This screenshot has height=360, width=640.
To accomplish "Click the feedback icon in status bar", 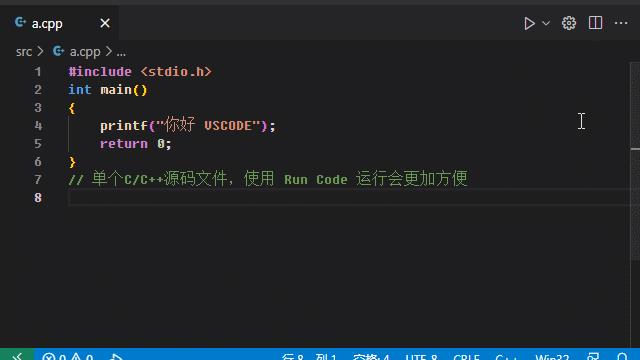I will tap(593, 356).
